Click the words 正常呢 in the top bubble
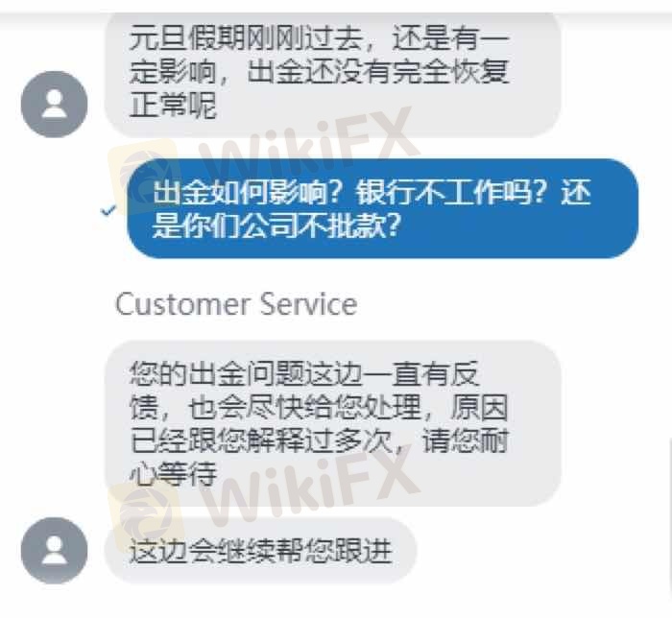The height and width of the screenshot is (618, 672). [x=173, y=105]
